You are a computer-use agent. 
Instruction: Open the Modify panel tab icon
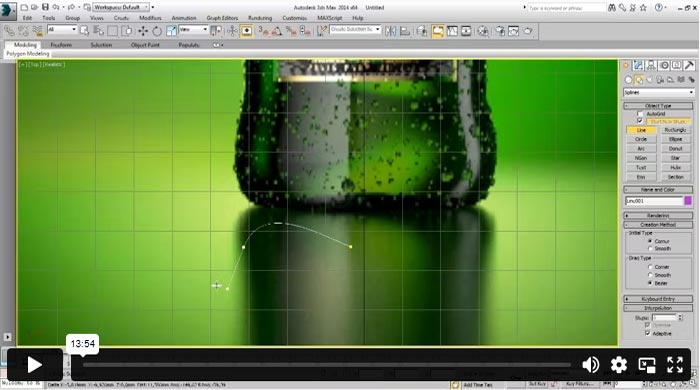pos(638,66)
